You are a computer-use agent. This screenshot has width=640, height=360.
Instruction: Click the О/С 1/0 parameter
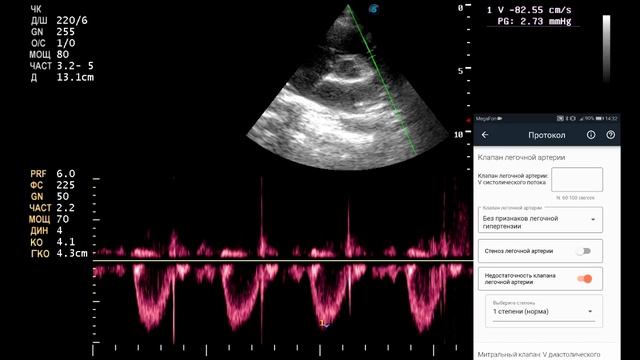52,43
